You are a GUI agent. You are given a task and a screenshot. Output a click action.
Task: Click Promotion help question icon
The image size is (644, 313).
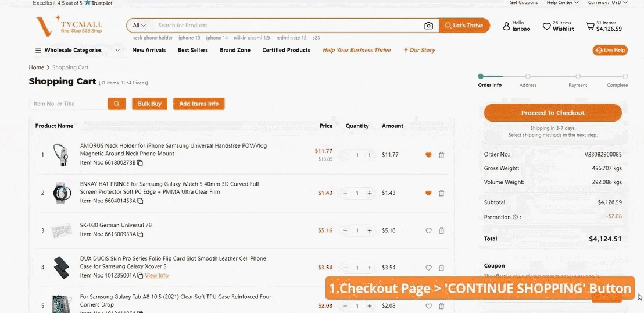(515, 217)
